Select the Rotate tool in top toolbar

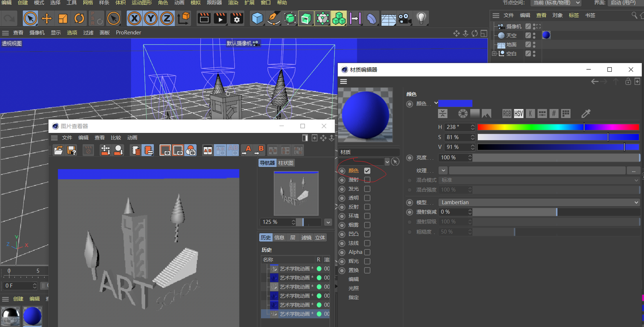(x=79, y=19)
